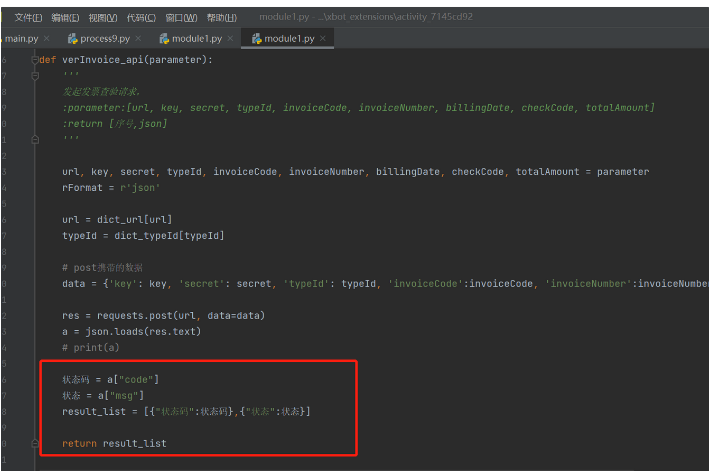Switch to the main.py tab

(21, 38)
